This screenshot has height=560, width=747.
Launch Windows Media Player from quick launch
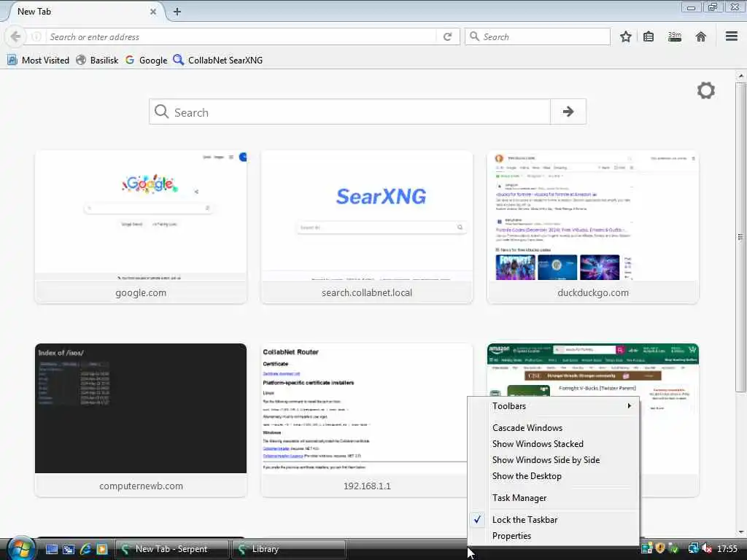pos(102,549)
